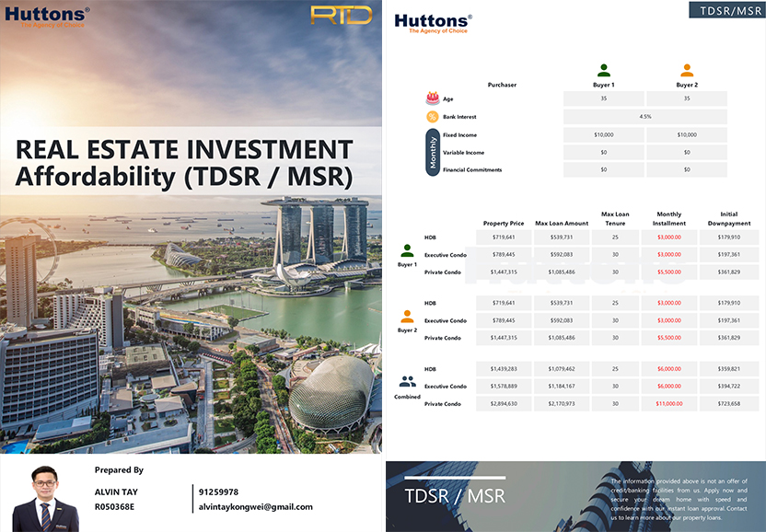Click the Initial Downpayment column header
Image resolution: width=766 pixels, height=532 pixels.
click(729, 218)
